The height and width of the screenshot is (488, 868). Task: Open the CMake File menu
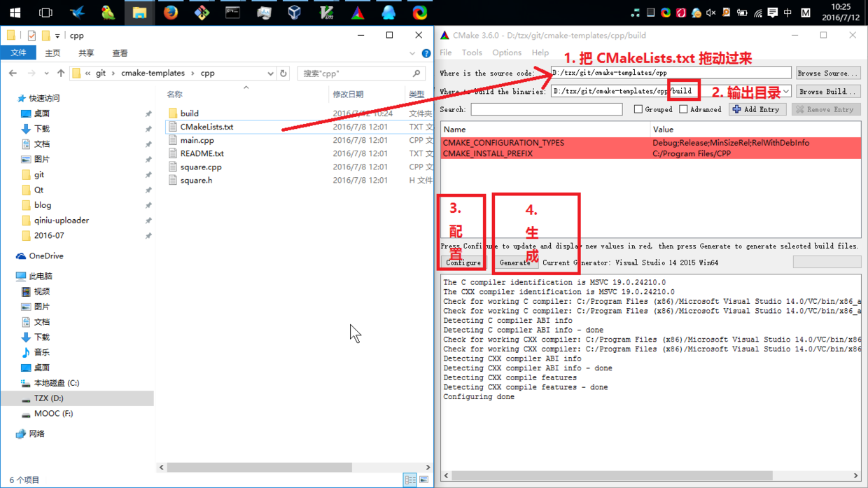[446, 53]
